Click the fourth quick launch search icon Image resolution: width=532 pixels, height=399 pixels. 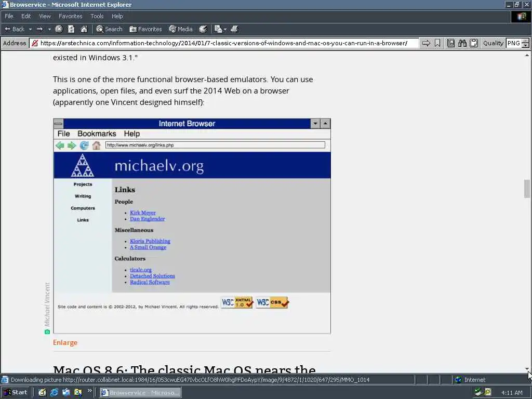78,393
